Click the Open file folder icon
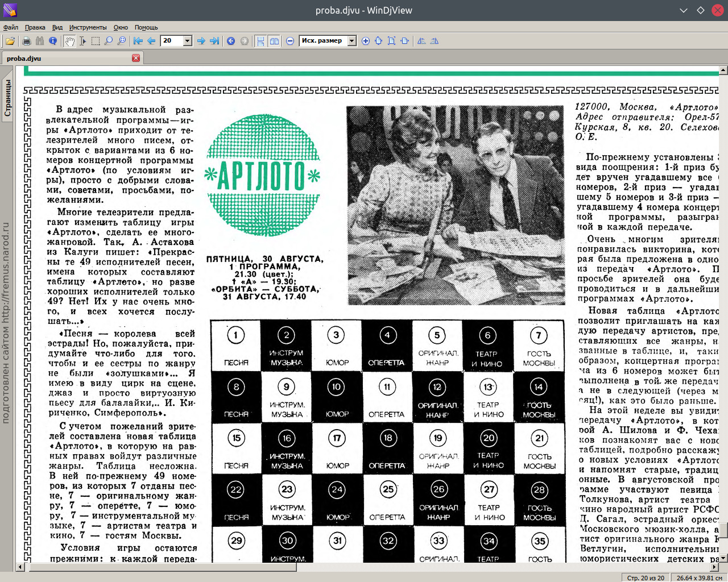 (x=10, y=41)
